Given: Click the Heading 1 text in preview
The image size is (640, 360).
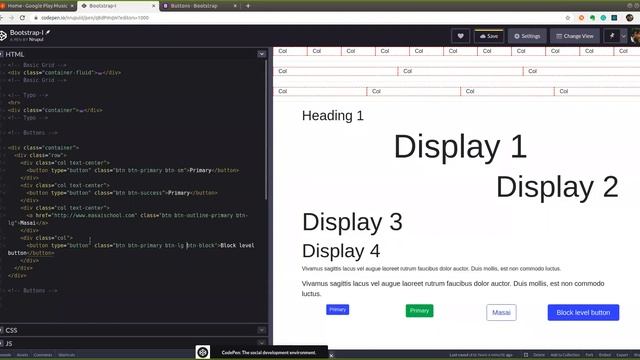Looking at the screenshot, I should (x=333, y=116).
